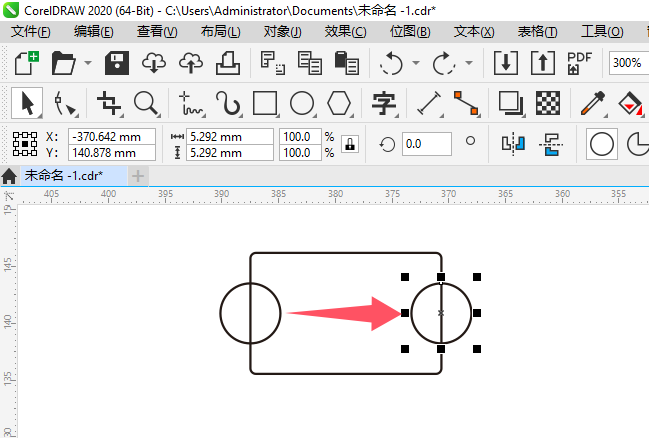Click the 300% zoom level box

click(x=628, y=63)
